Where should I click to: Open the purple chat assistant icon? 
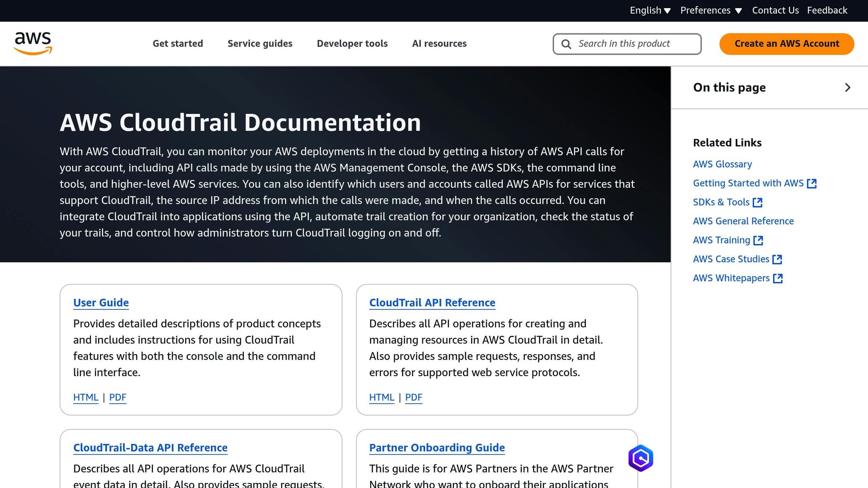[640, 458]
